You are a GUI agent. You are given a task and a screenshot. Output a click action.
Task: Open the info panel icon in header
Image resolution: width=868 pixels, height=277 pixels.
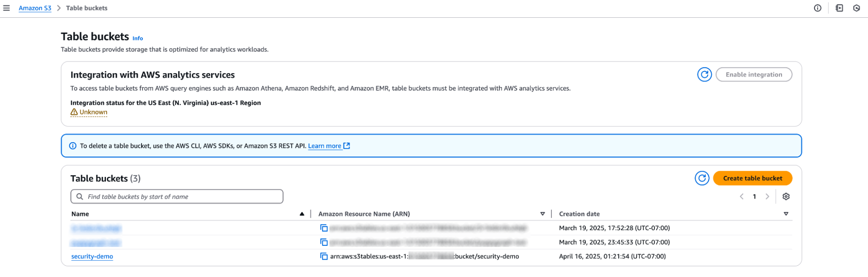pyautogui.click(x=818, y=8)
